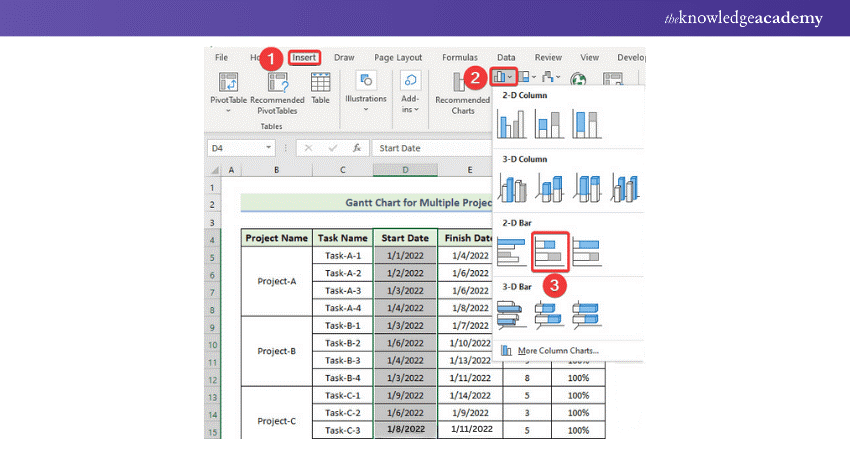Choose the 2-D Clustered Column chart
This screenshot has width=850, height=450.
click(513, 124)
